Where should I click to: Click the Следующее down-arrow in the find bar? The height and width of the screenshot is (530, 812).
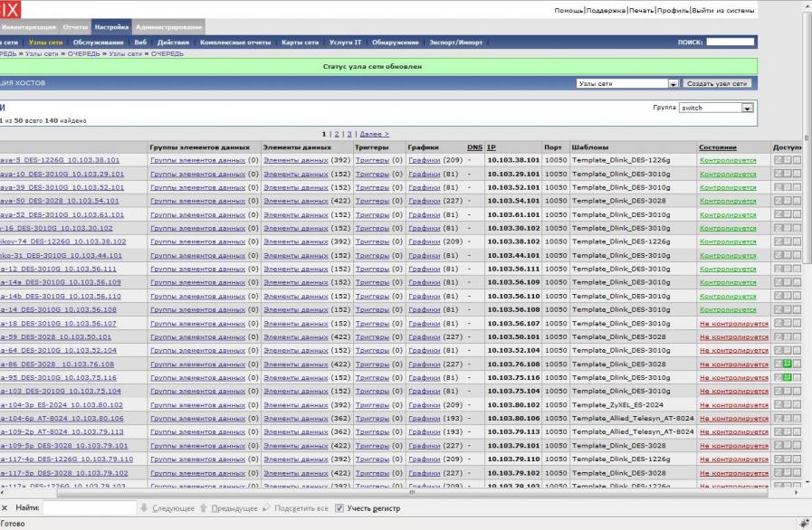(x=144, y=508)
